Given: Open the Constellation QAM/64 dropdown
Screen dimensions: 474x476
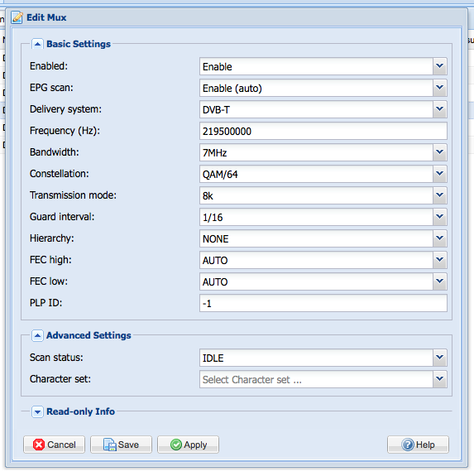Looking at the screenshot, I should (x=440, y=174).
